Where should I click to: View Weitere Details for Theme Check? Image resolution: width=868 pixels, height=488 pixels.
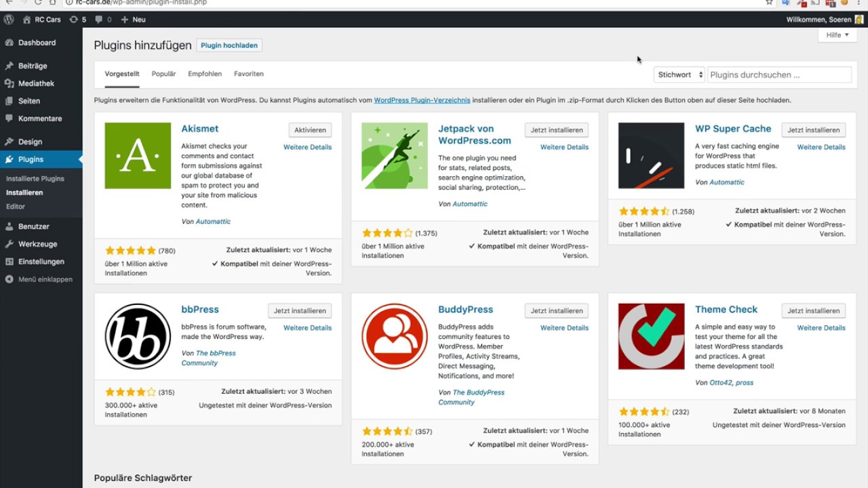821,328
